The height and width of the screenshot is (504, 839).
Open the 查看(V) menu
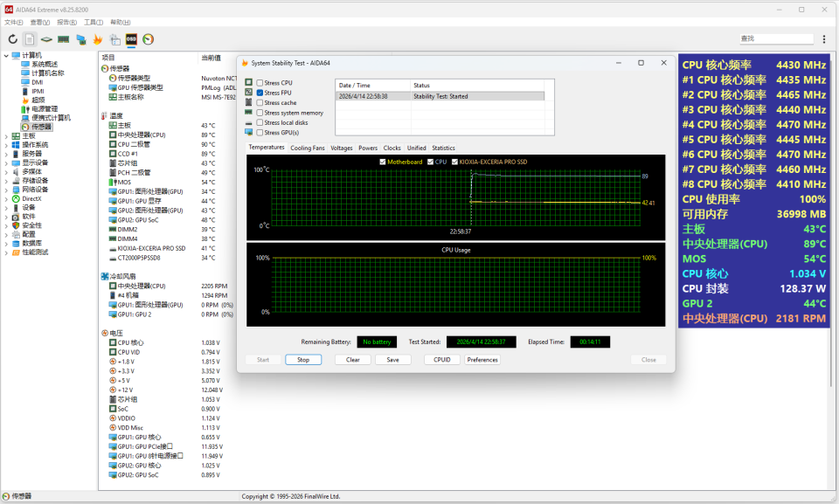coord(40,22)
